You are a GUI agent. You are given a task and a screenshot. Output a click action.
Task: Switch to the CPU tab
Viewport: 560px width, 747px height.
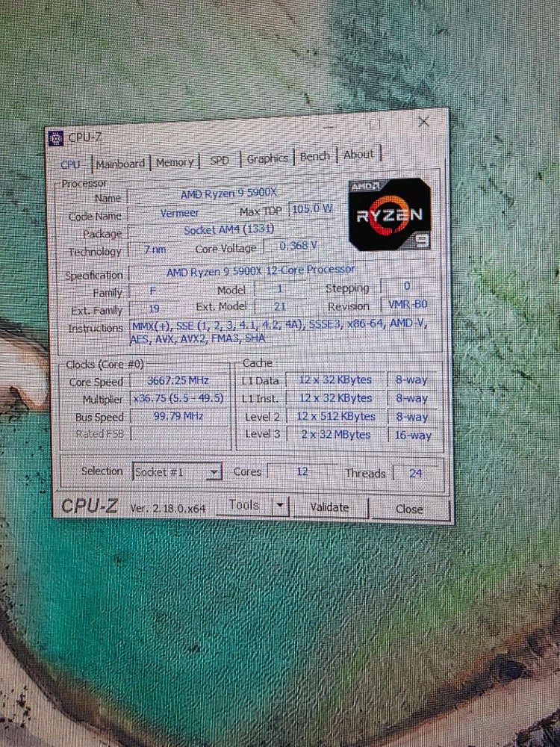click(70, 164)
